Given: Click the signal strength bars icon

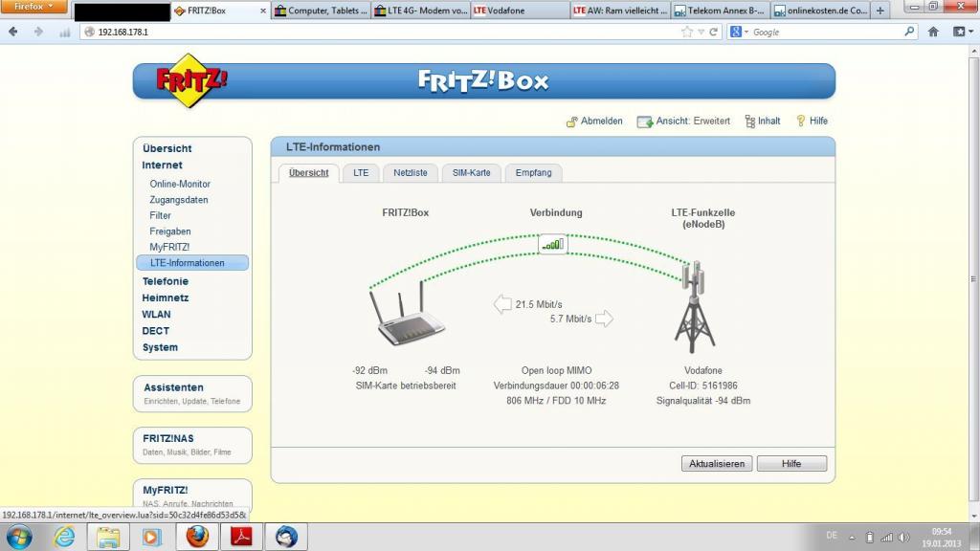Looking at the screenshot, I should [x=553, y=244].
